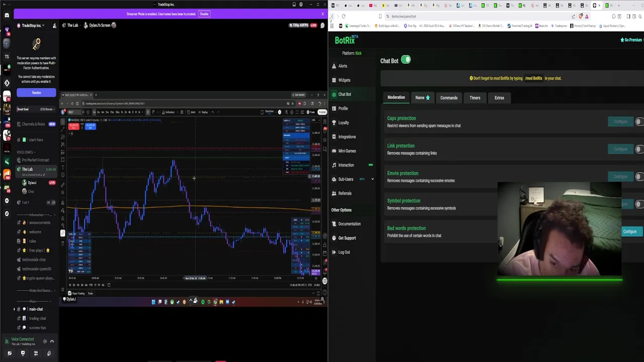Enable the Link protection toggle
Viewport: 644px width, 362px height.
tap(639, 149)
